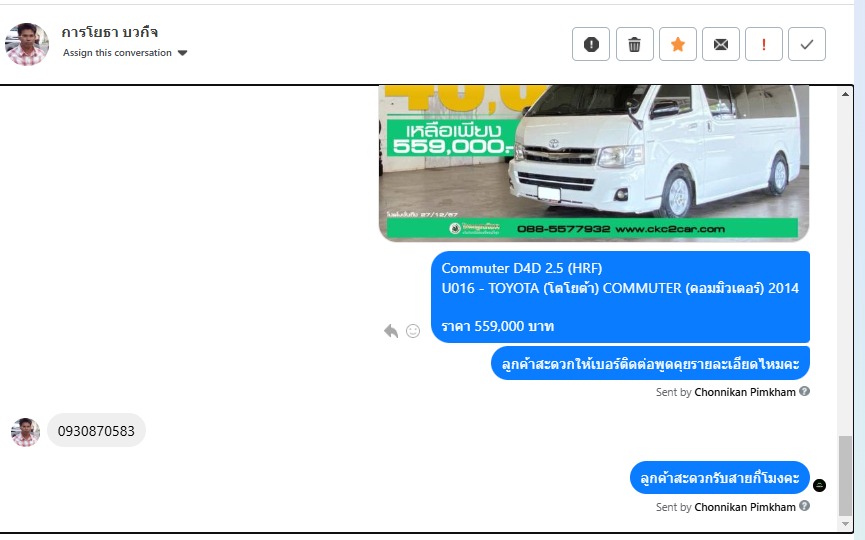Mark conversation as spam with stop icon
This screenshot has width=865, height=540.
(x=590, y=44)
